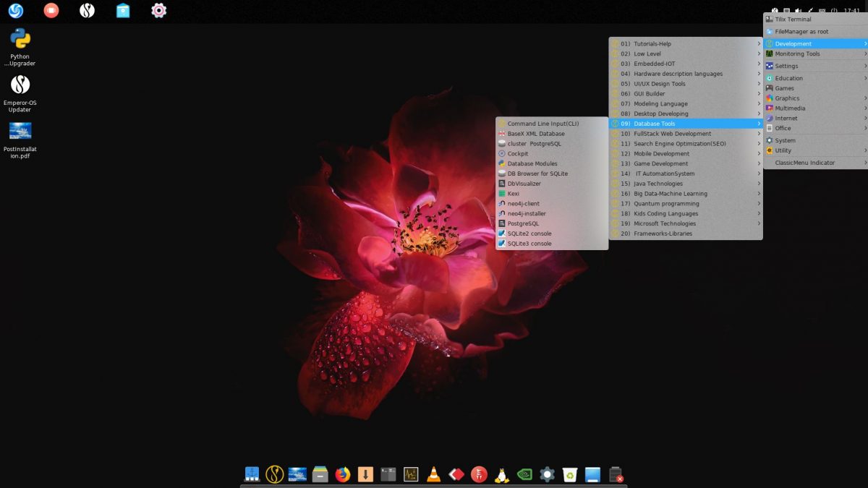Open 20) Frameworks-Libraries category

click(686, 234)
